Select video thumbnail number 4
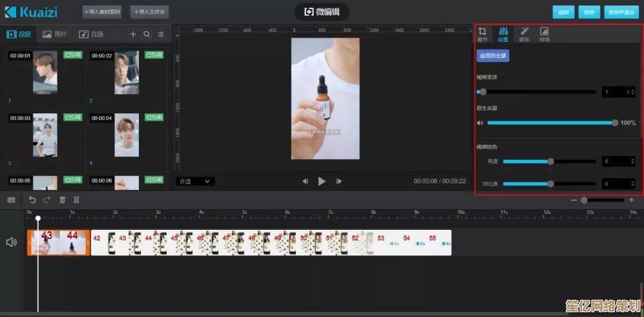644x317 pixels. (126, 136)
